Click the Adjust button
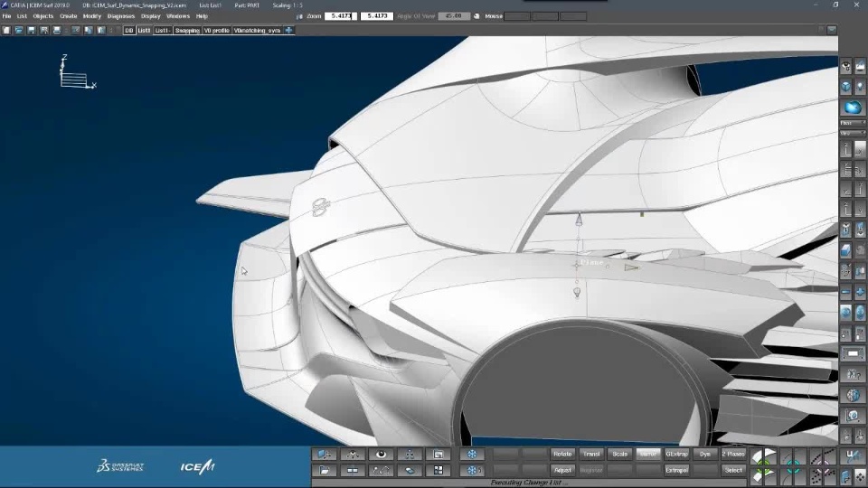This screenshot has height=488, width=868. (562, 470)
